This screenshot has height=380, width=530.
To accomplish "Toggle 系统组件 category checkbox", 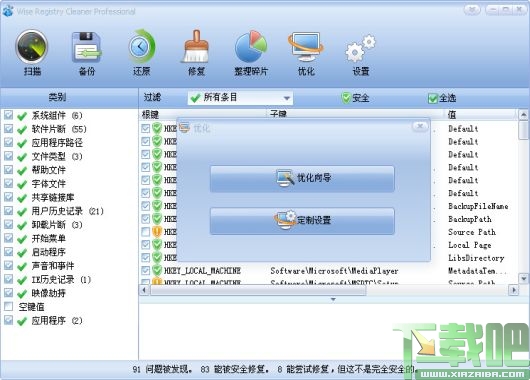I will (8, 115).
